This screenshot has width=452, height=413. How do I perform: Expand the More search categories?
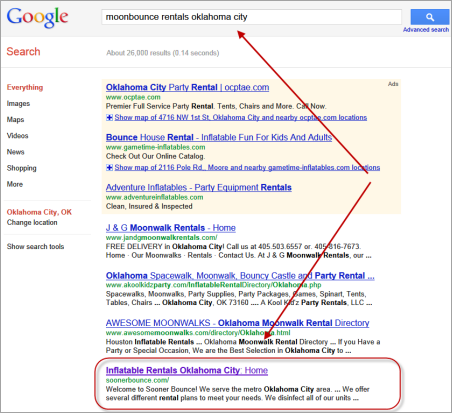pos(15,184)
